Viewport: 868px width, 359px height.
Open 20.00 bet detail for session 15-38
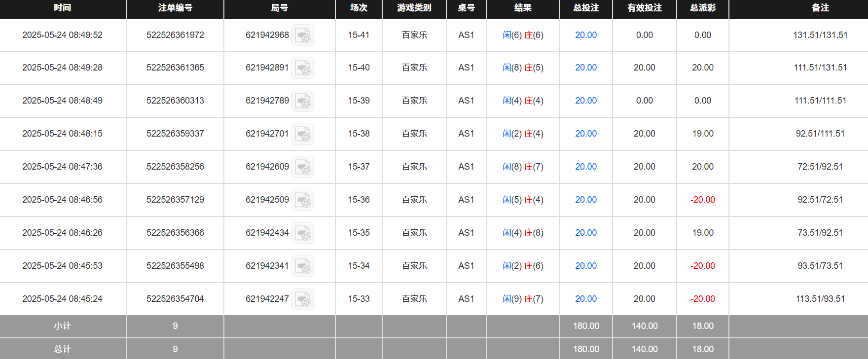[x=585, y=134]
